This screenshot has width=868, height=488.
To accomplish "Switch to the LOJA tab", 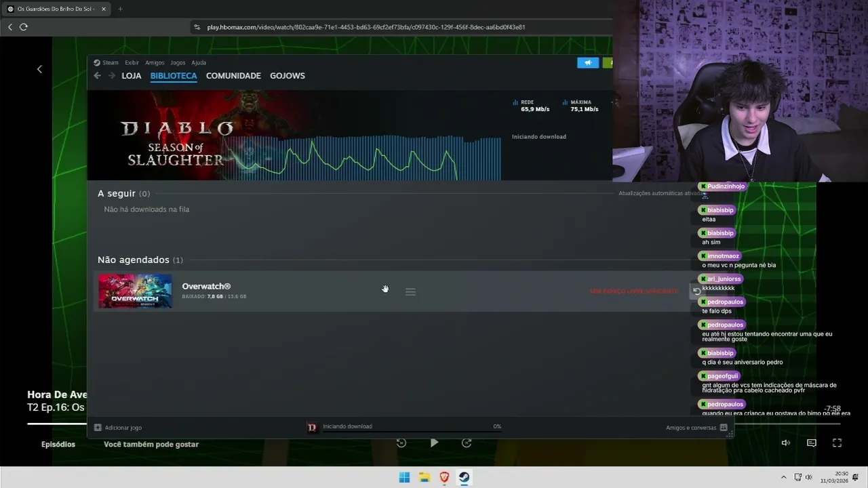I will [132, 76].
